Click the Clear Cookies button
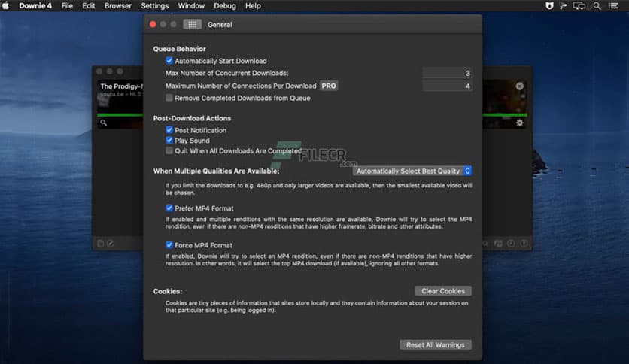The width and height of the screenshot is (629, 364). (443, 291)
